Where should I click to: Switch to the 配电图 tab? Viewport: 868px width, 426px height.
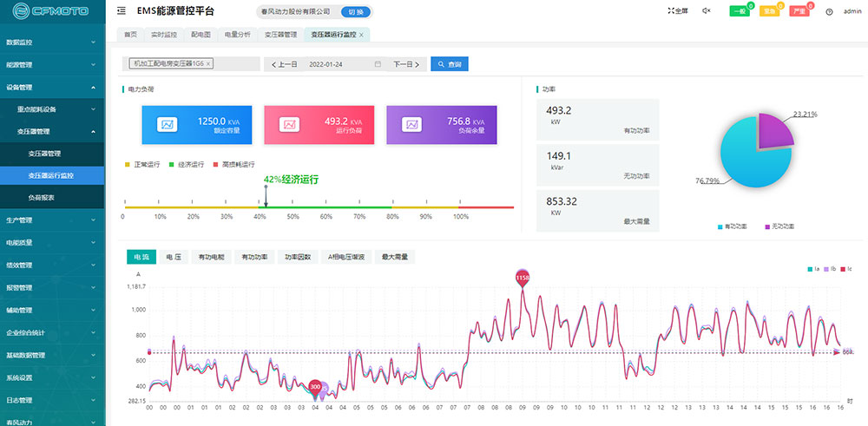click(x=201, y=35)
